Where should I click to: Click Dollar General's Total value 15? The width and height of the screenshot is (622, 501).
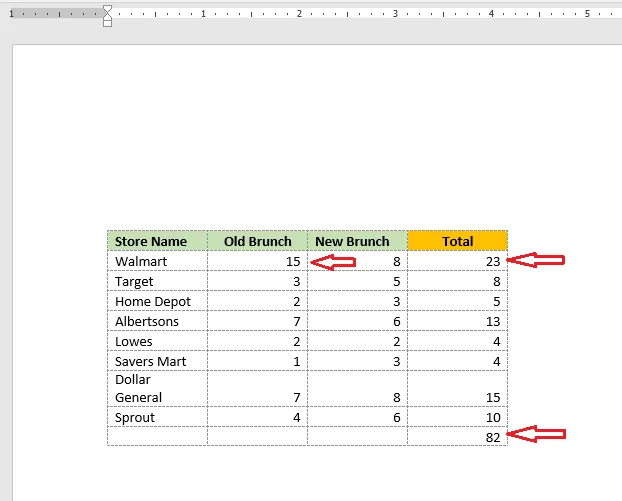coord(493,397)
